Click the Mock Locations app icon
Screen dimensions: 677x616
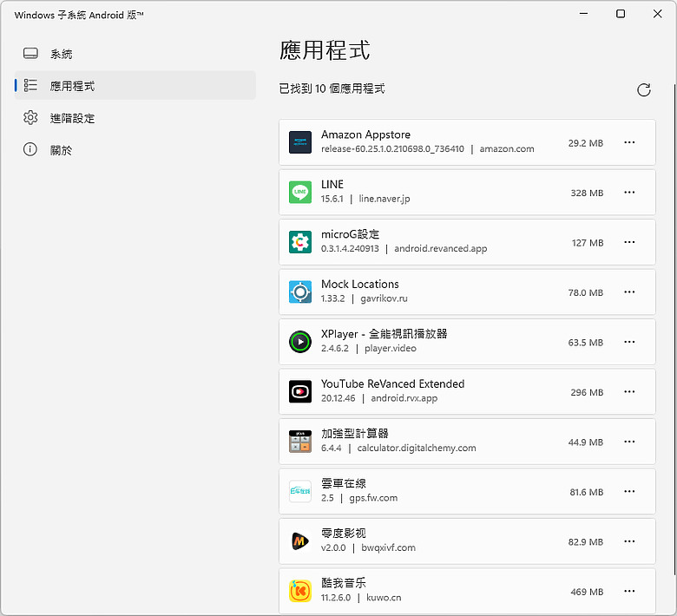click(300, 292)
